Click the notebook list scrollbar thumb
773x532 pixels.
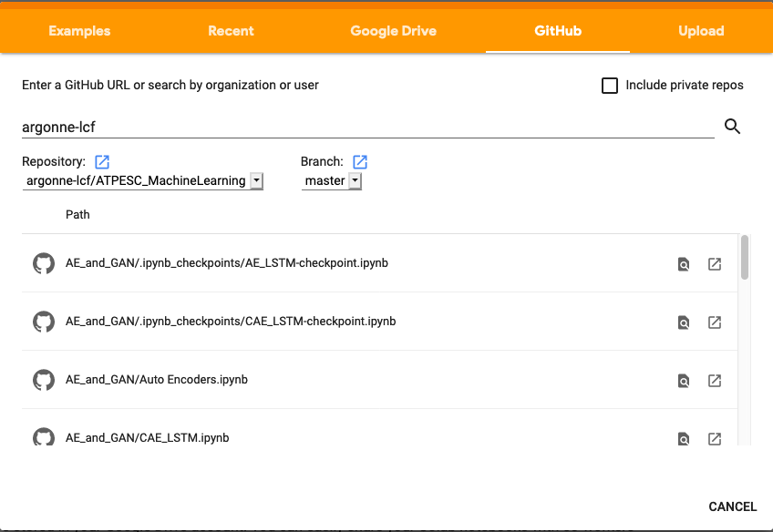tap(745, 257)
